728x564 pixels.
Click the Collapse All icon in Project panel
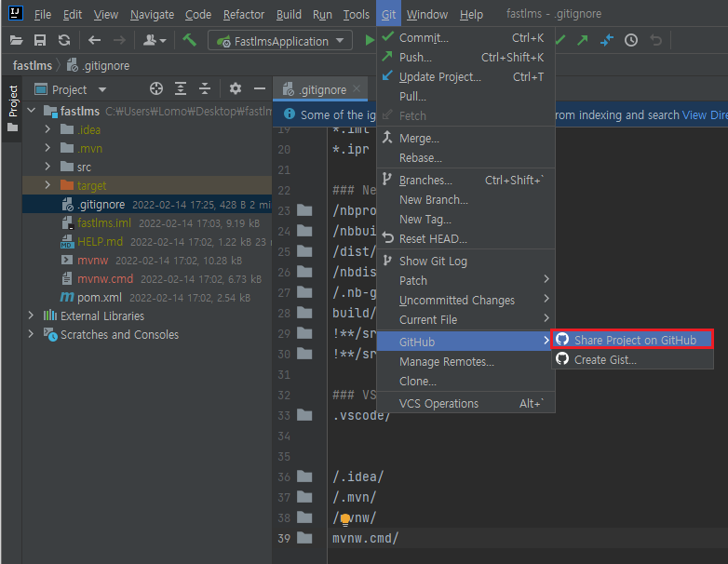point(205,88)
